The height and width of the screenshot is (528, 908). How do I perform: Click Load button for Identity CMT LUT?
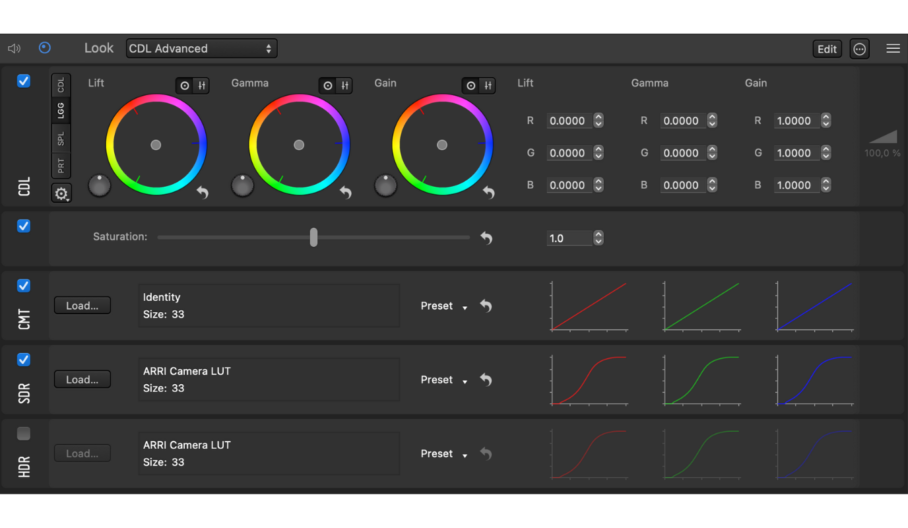pos(82,306)
